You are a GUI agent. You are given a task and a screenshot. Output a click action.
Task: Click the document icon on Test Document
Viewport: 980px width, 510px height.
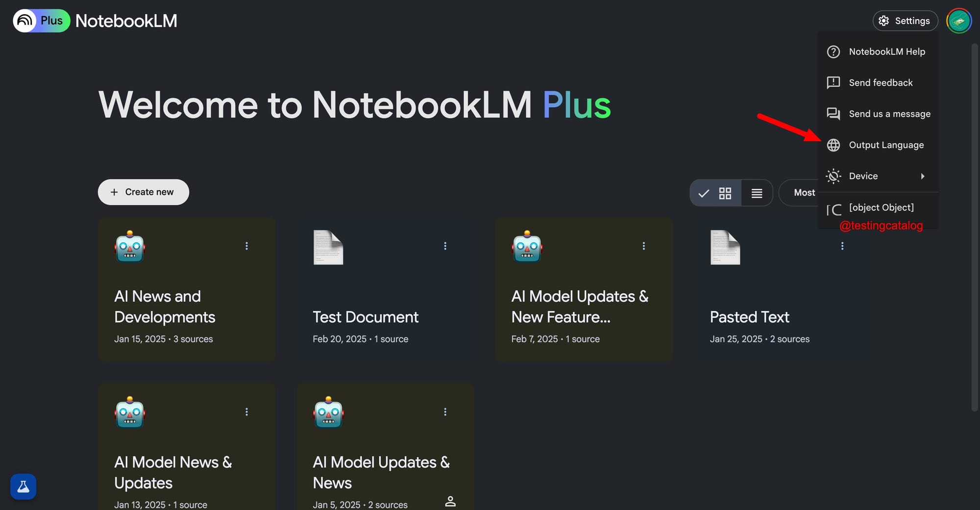coord(328,247)
